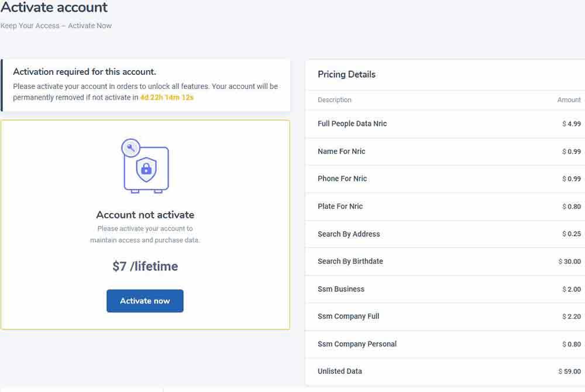This screenshot has width=585, height=392.
Task: Click the shield lock icon on the vault illustration
Action: 145,171
